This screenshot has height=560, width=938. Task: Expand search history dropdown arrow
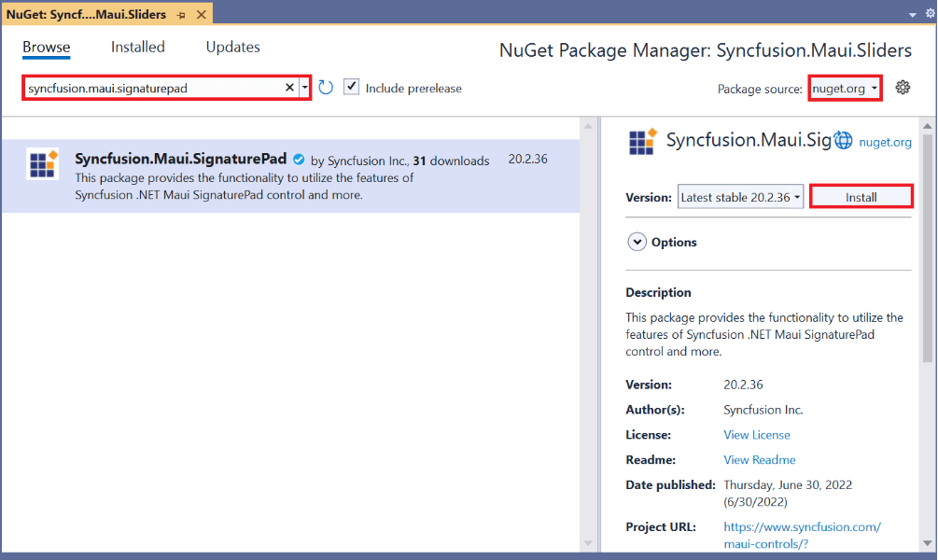click(304, 88)
